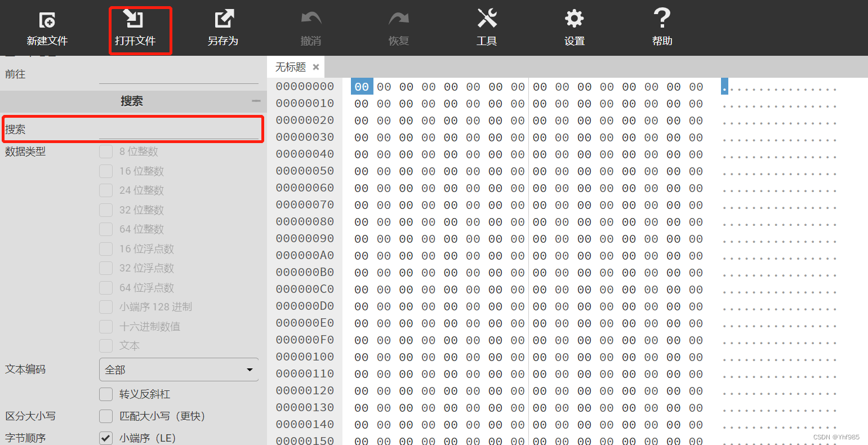Image resolution: width=868 pixels, height=445 pixels.
Task: Click the 搜索 input field
Action: click(179, 130)
